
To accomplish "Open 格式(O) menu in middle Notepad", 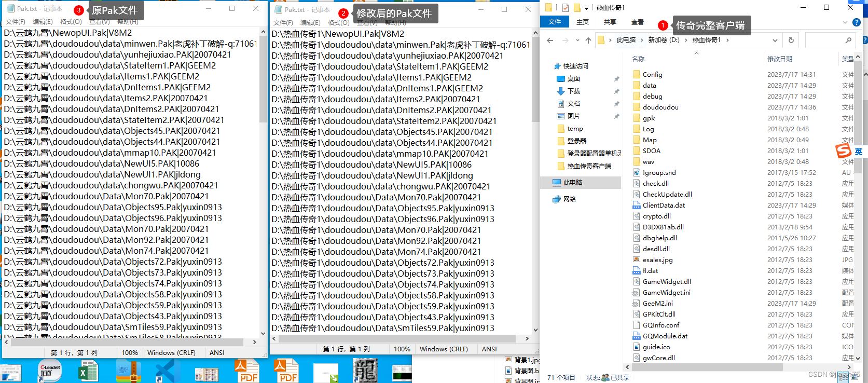I will click(x=339, y=23).
